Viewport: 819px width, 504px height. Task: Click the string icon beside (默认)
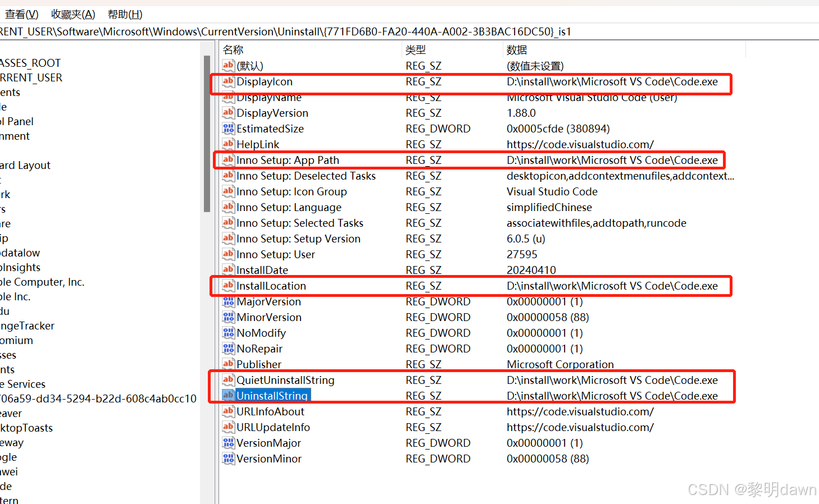(x=228, y=66)
